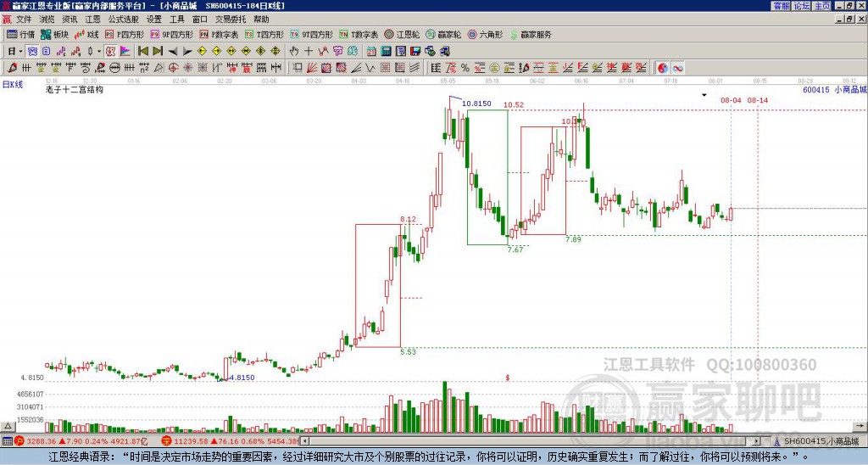The height and width of the screenshot is (465, 868).
Task: Open the 赢家轮 wheel tool
Action: tap(444, 34)
